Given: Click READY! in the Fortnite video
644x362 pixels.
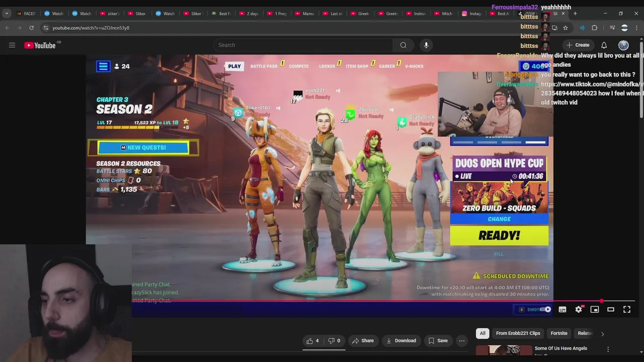Looking at the screenshot, I should [499, 235].
